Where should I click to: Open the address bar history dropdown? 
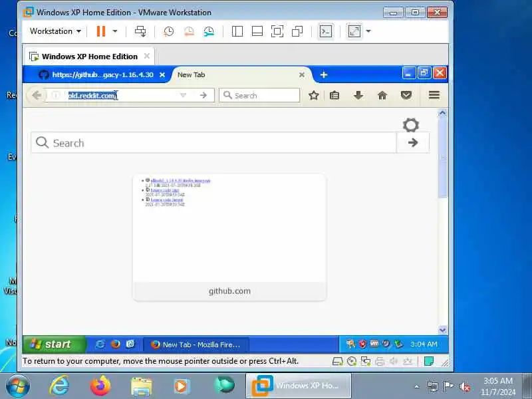pos(184,95)
